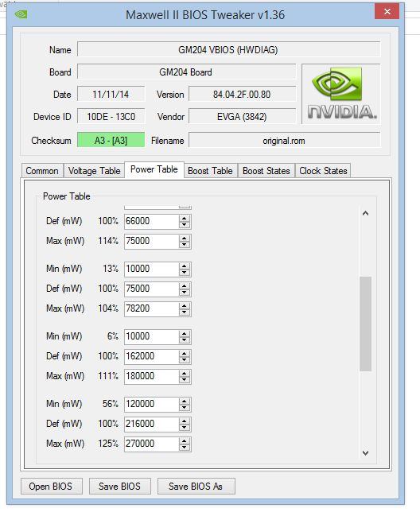
Task: Decrease the 216000 value with down arrow
Action: point(185,428)
